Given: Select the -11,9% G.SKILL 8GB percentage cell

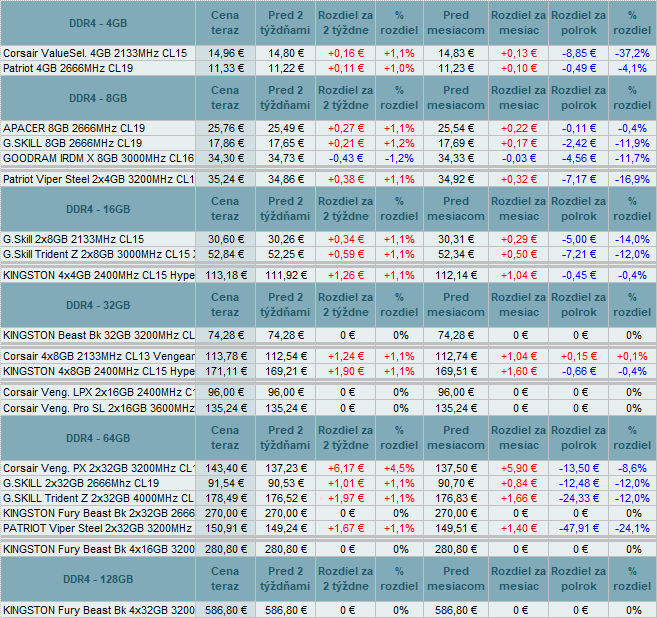Looking at the screenshot, I should pyautogui.click(x=632, y=143).
